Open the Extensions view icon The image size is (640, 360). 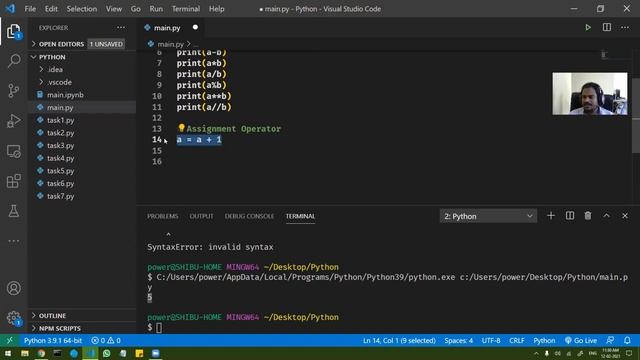coord(13,181)
